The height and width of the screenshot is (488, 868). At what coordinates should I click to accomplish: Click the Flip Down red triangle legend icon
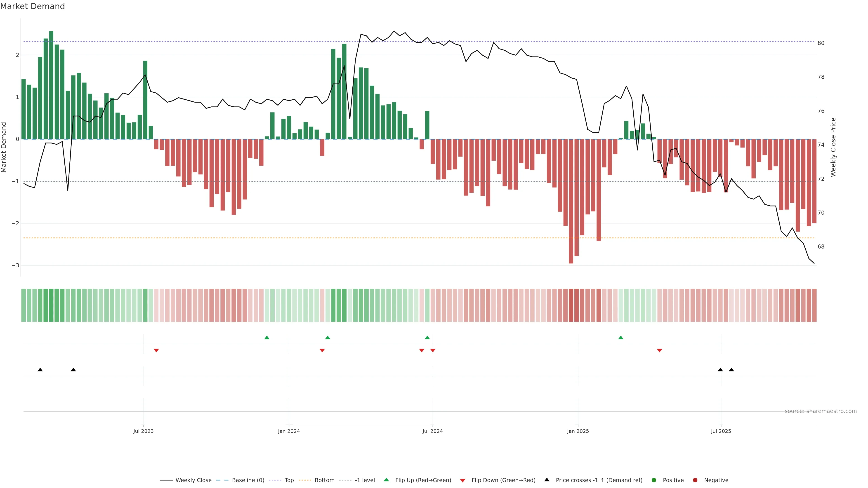pos(463,480)
